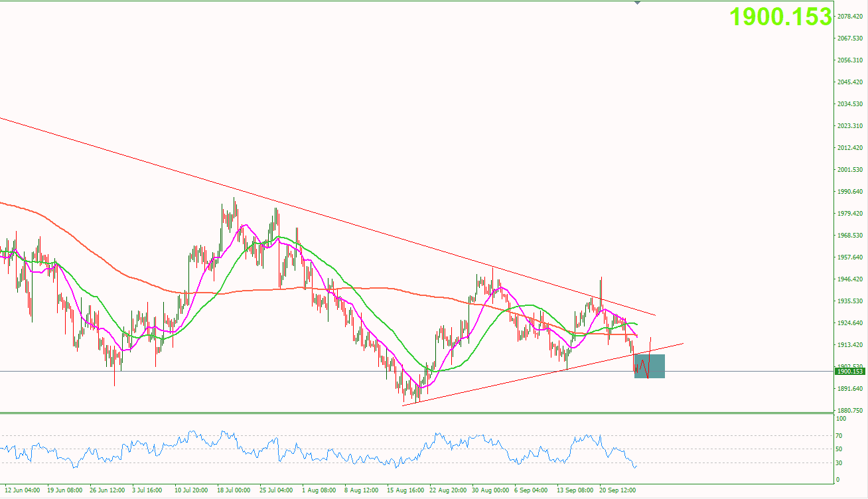Click the 30 Aug 00:00 time label
This screenshot has width=868, height=499.
(x=490, y=490)
